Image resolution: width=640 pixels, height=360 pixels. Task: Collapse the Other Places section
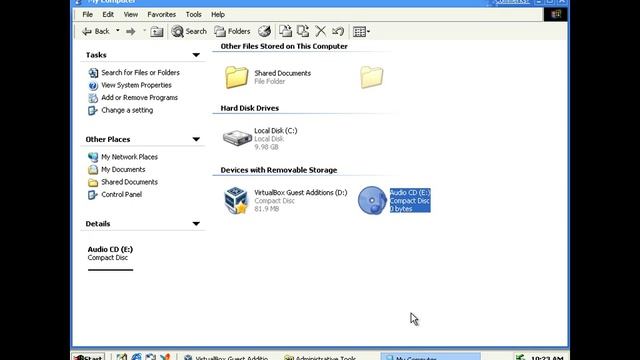196,139
